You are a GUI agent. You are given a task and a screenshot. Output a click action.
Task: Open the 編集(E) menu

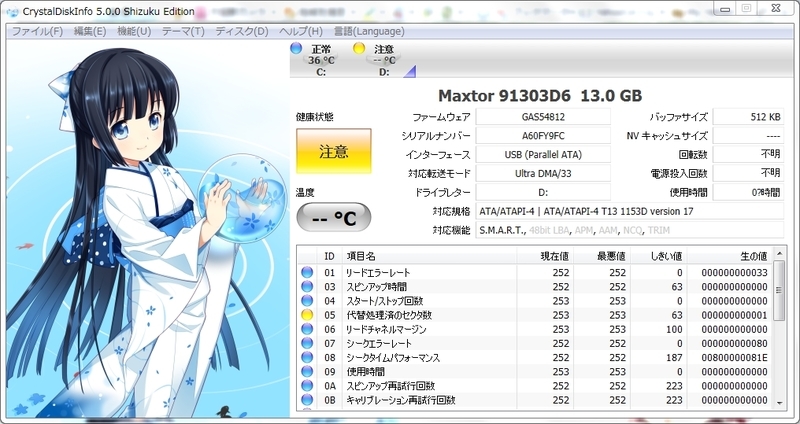point(90,31)
